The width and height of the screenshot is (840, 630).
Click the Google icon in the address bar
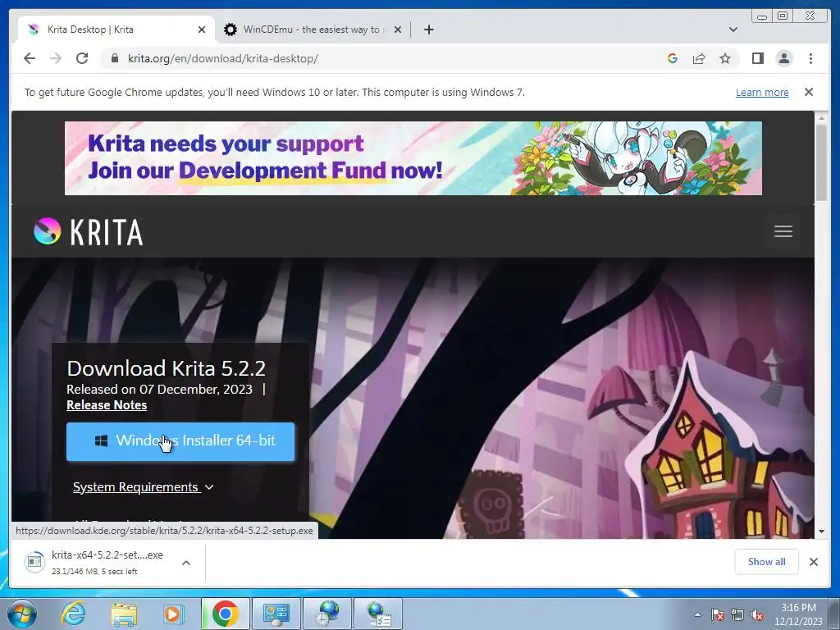tap(673, 58)
